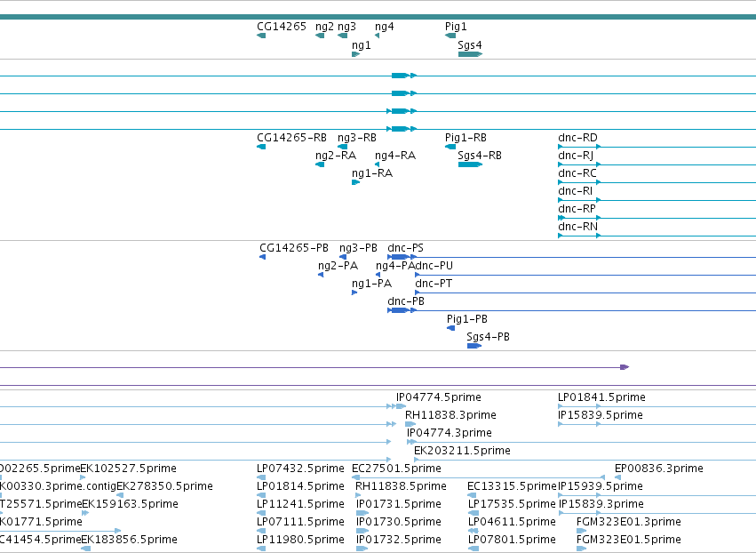Select the LP01814.5prime EST label

(x=301, y=487)
